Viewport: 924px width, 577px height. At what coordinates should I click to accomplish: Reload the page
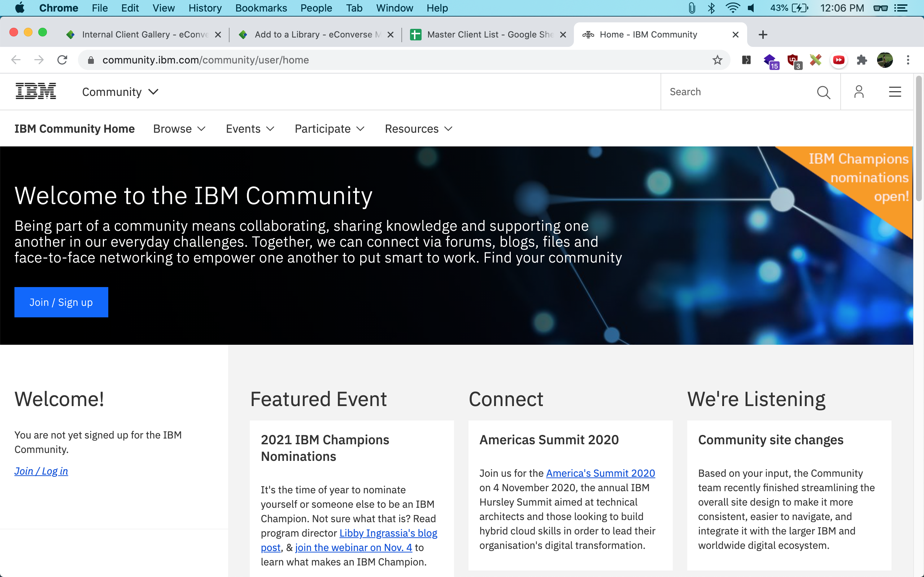[62, 60]
